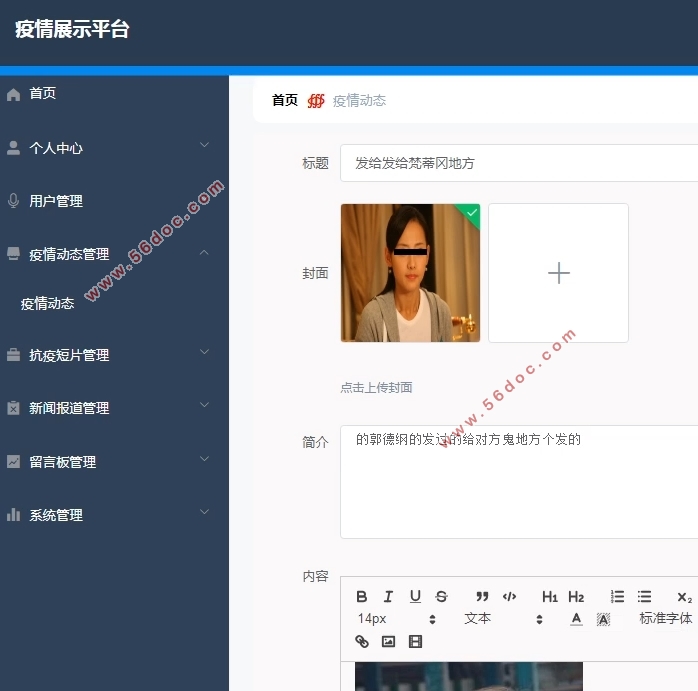The height and width of the screenshot is (691, 698).
Task: Click the 标题 title input field
Action: click(x=519, y=163)
